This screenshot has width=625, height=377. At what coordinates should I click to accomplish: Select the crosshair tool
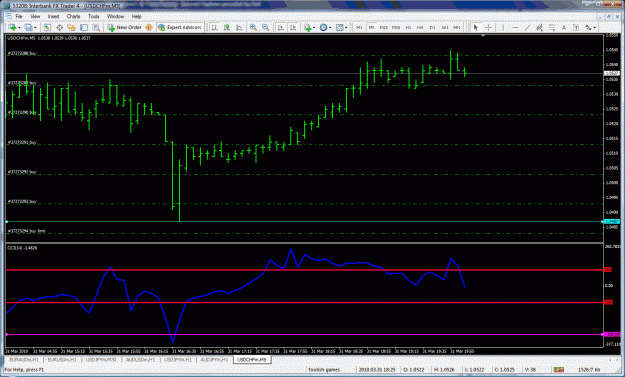tap(488, 27)
